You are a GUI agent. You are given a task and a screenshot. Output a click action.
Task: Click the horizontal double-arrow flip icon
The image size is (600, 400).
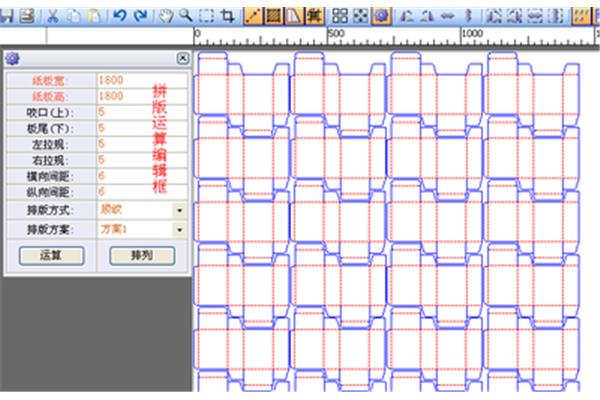pos(448,16)
